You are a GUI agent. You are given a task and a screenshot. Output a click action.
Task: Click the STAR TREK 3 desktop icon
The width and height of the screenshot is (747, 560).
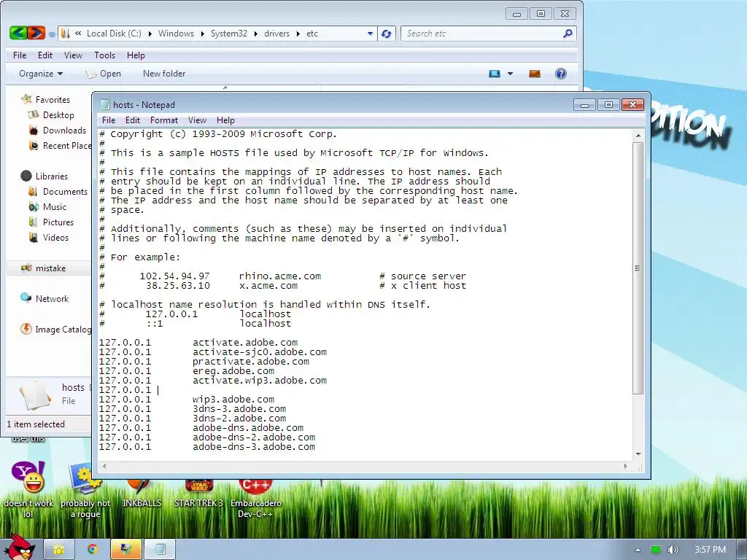198,486
